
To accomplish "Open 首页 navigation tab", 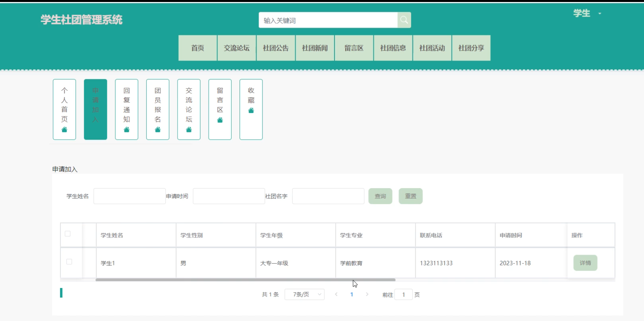I will [197, 48].
